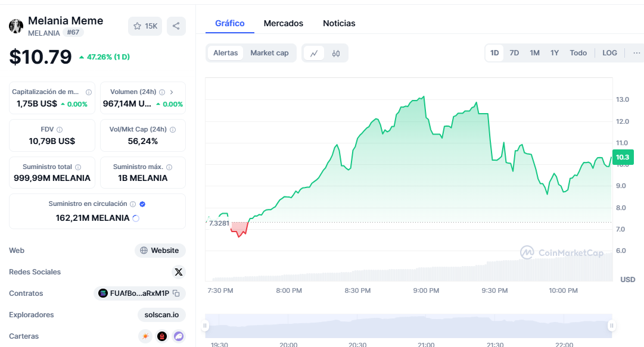
Task: Select the Market cap chart toggle
Action: tap(269, 53)
